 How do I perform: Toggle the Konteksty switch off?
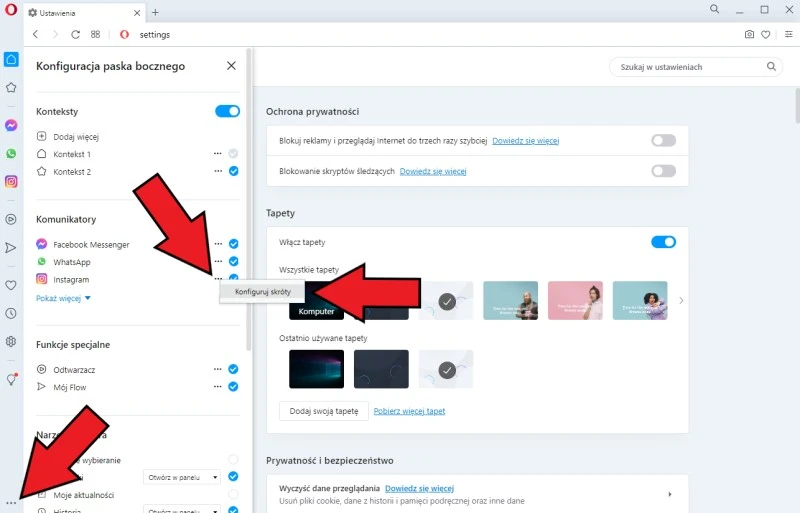227,111
